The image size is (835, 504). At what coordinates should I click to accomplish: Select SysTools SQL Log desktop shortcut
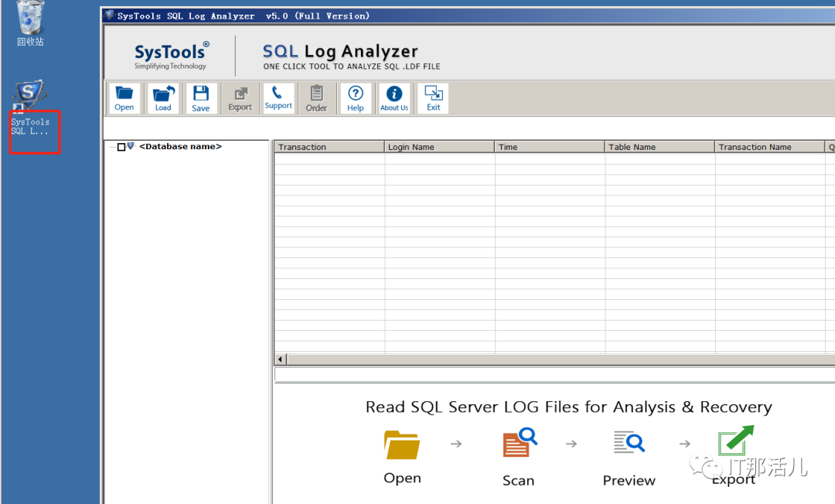point(31,108)
